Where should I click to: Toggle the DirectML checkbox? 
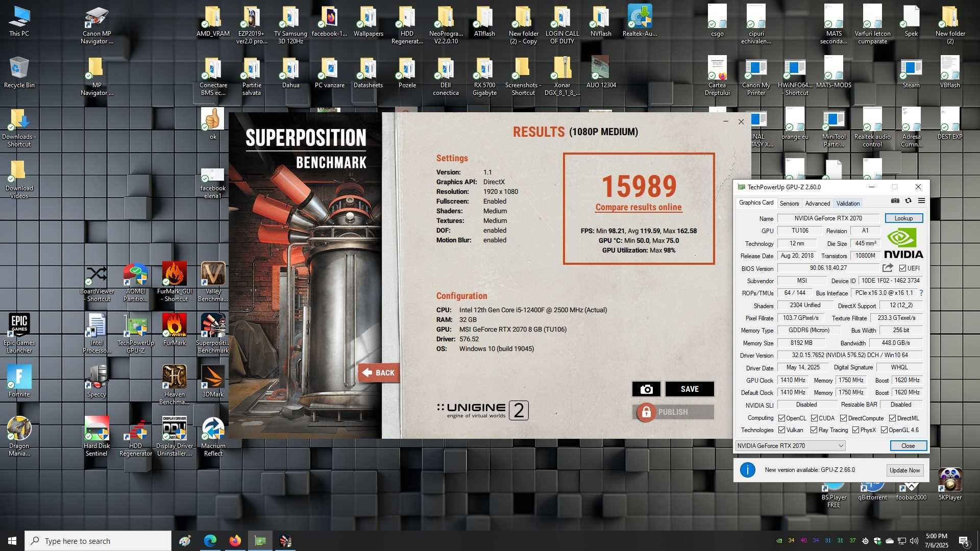pos(892,418)
